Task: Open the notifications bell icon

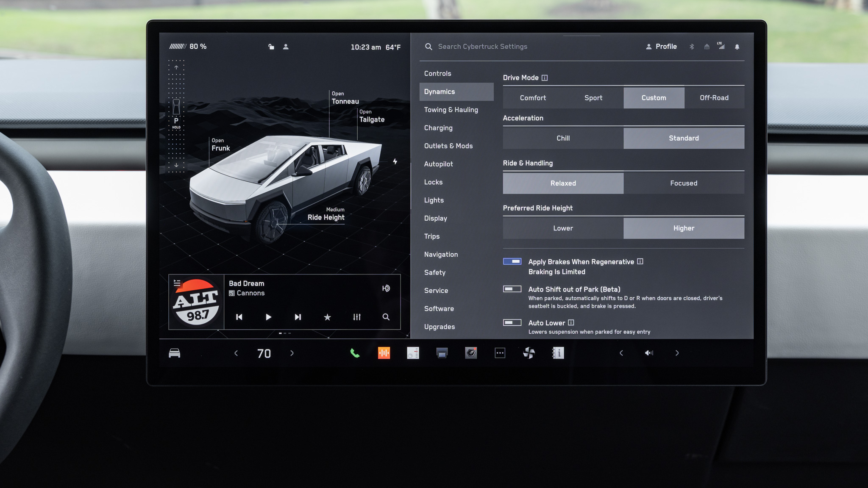Action: (737, 47)
